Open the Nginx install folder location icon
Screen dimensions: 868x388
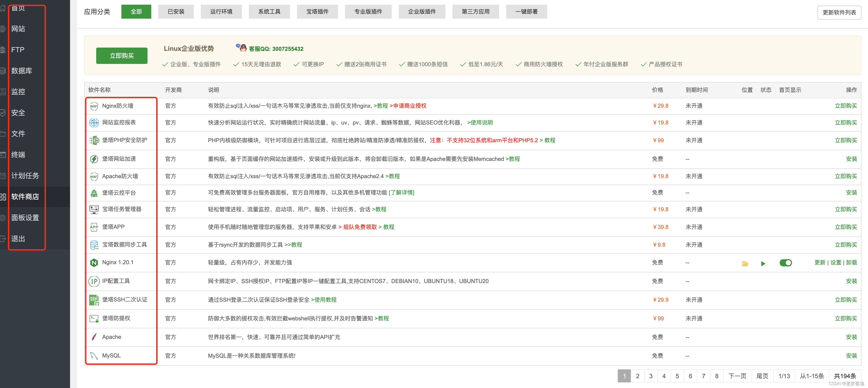[x=745, y=263]
